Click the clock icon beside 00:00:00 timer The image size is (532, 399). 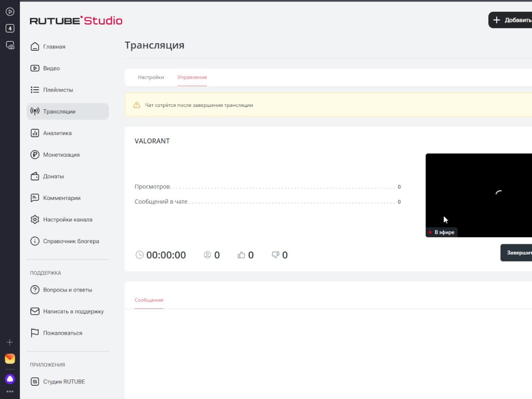pyautogui.click(x=139, y=255)
